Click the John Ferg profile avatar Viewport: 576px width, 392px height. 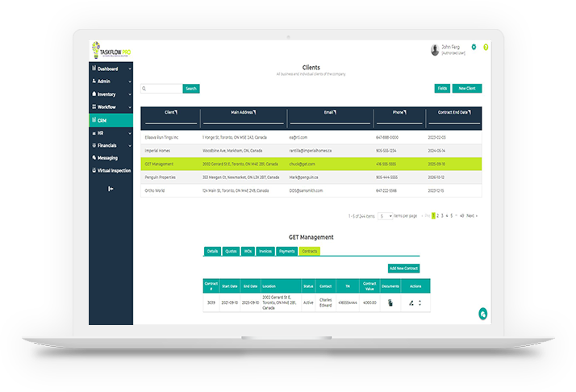click(436, 50)
